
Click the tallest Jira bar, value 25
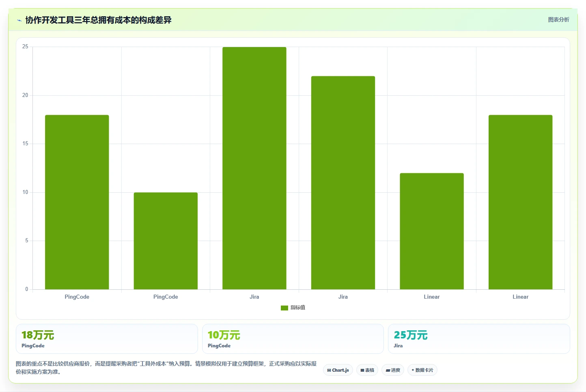(x=254, y=168)
